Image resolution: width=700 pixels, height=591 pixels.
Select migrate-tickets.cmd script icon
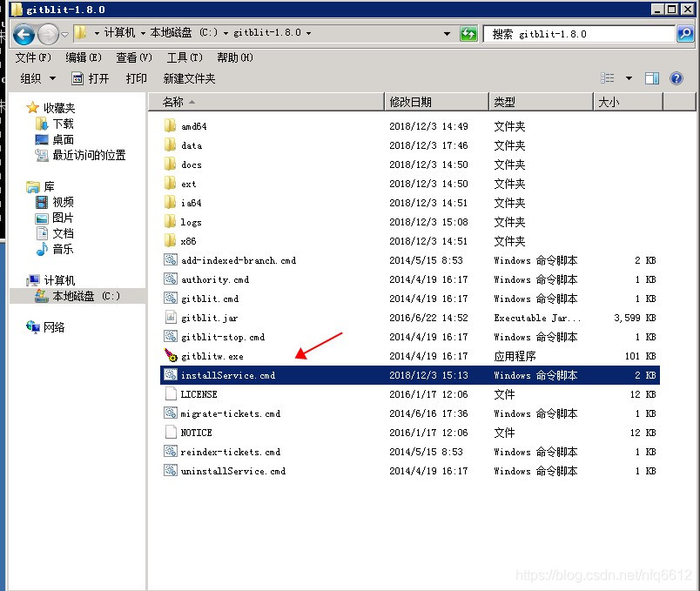pos(170,413)
